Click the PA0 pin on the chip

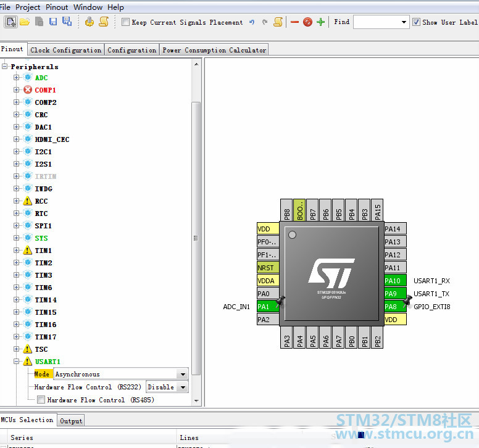268,294
